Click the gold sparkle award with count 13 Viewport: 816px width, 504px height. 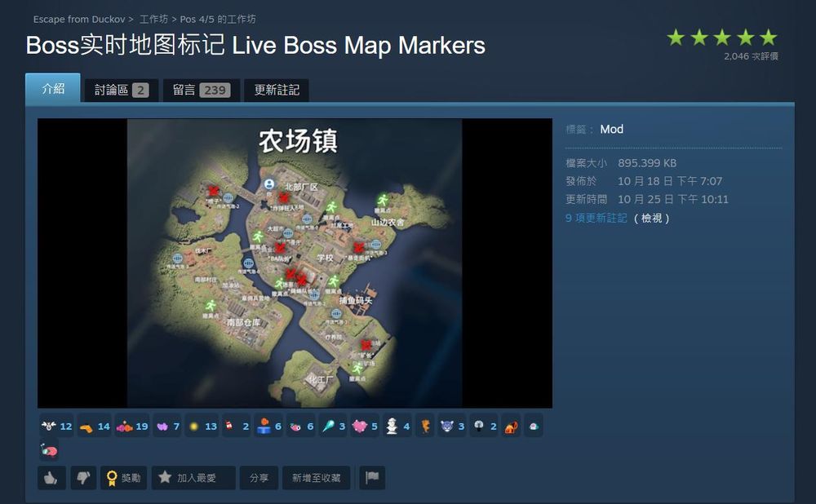pos(202,427)
